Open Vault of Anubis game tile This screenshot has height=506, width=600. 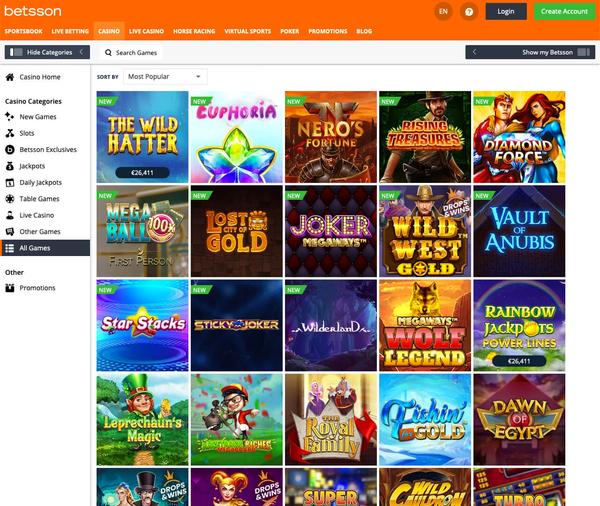click(519, 231)
